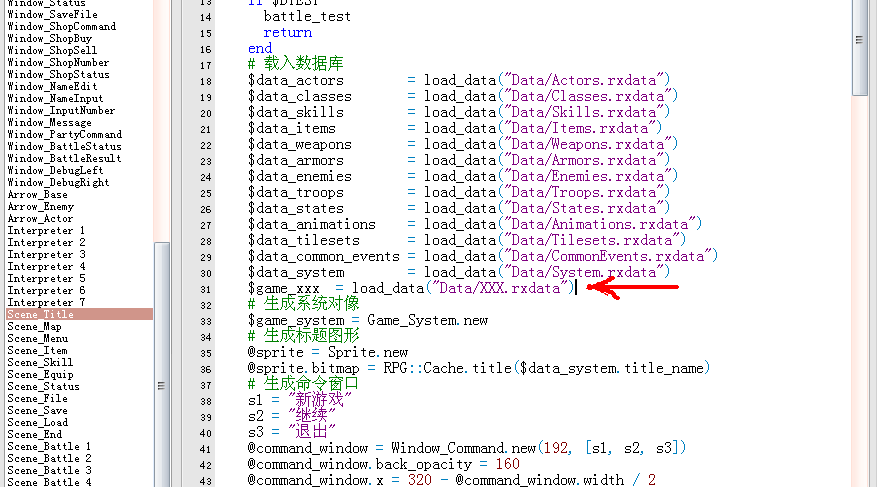Select Scene_Battle 2 script

49,458
